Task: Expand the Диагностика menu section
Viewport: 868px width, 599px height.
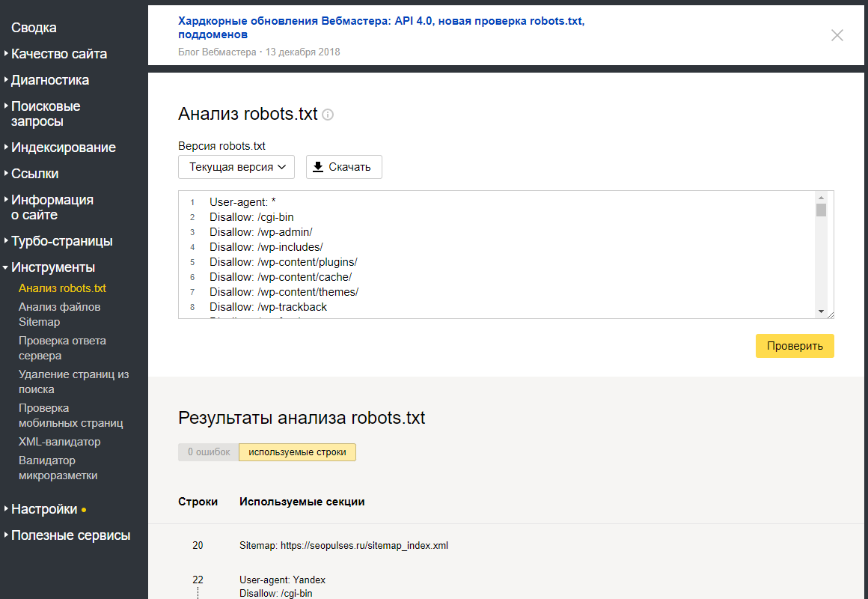Action: coord(49,80)
